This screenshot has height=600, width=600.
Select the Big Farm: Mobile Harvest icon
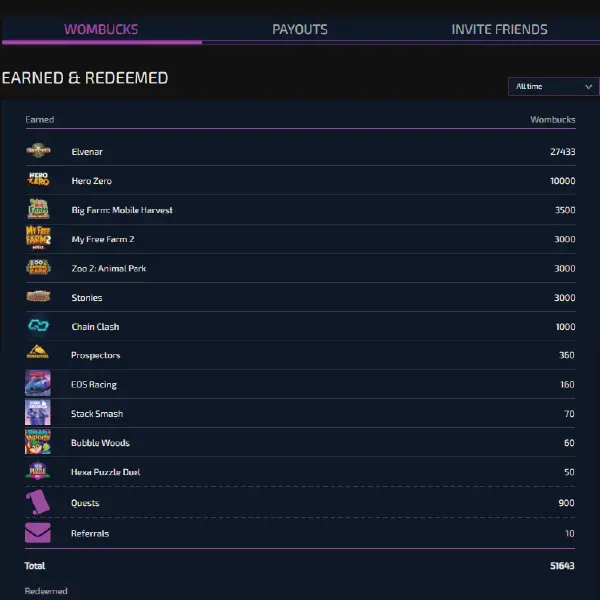pyautogui.click(x=38, y=209)
